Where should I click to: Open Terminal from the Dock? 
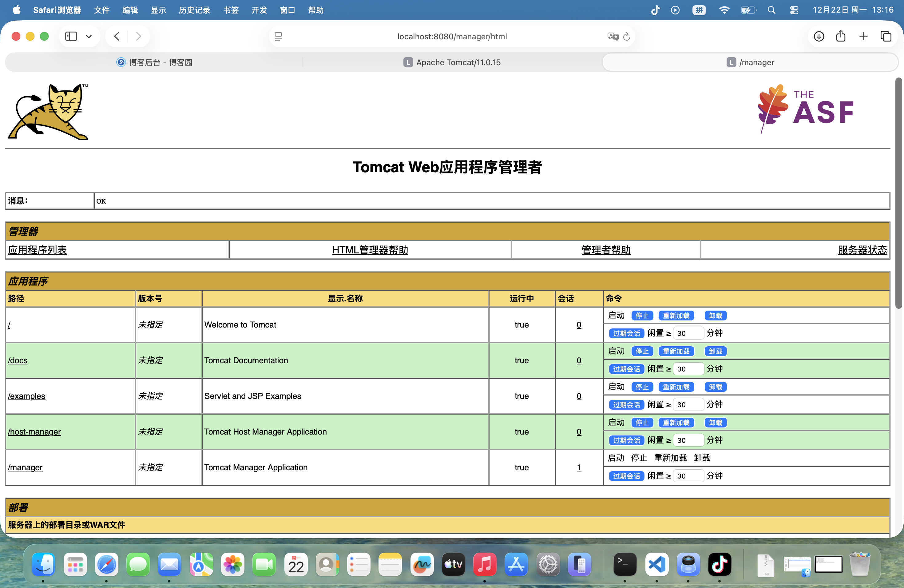coord(625,564)
